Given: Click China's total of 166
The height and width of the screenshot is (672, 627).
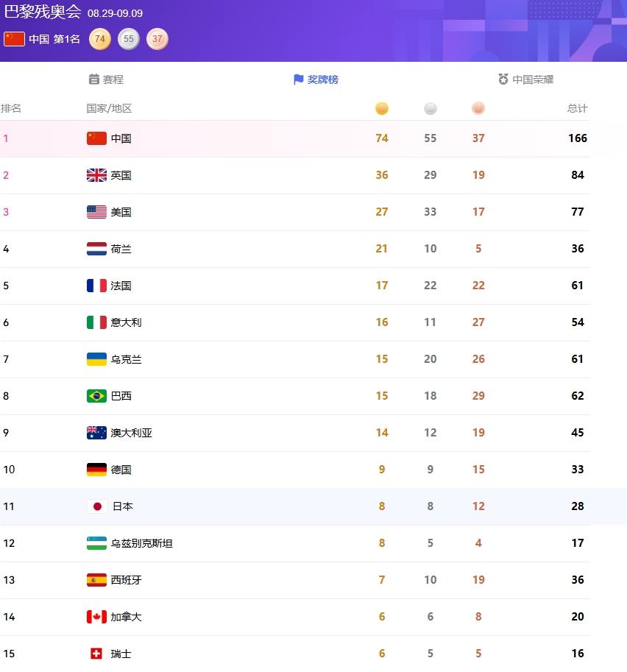Looking at the screenshot, I should point(578,138).
